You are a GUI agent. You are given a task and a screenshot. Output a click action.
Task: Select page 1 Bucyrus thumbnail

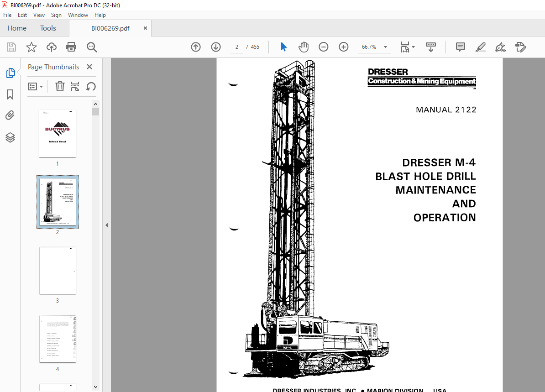pyautogui.click(x=58, y=133)
